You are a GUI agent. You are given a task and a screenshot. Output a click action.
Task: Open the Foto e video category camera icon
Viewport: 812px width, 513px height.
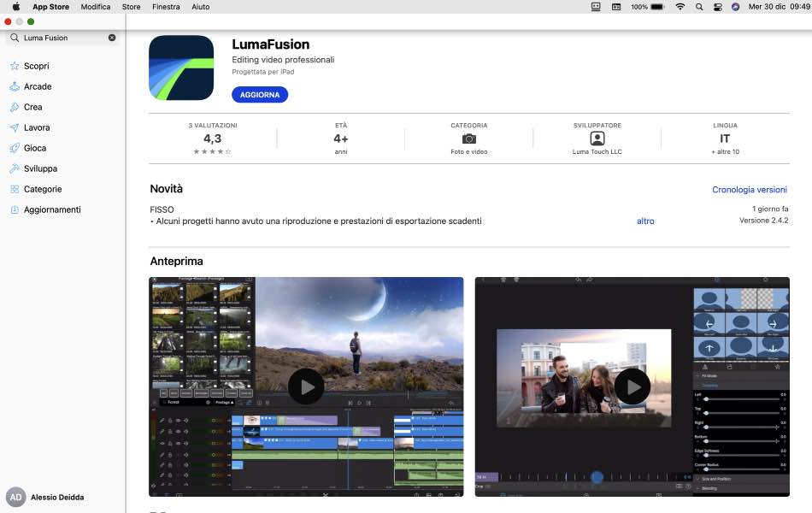(x=469, y=139)
